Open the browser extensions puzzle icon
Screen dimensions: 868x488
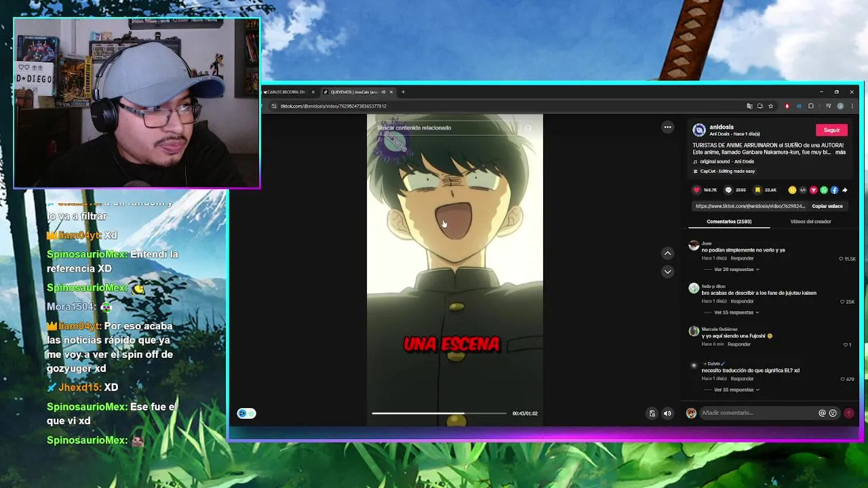point(810,106)
